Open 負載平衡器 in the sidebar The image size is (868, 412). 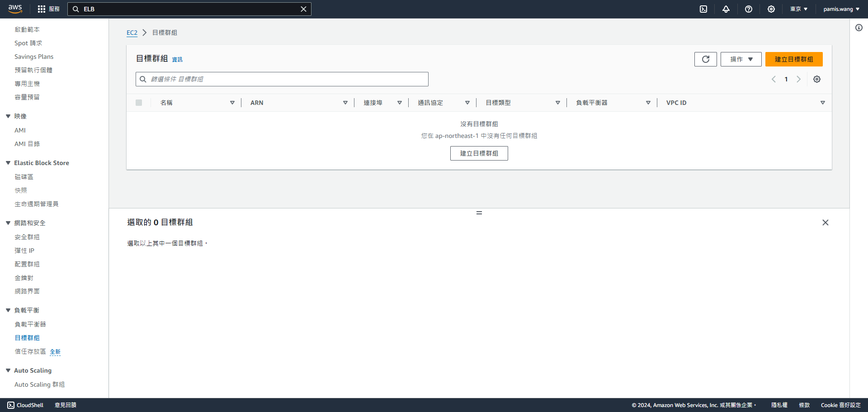[x=30, y=324]
